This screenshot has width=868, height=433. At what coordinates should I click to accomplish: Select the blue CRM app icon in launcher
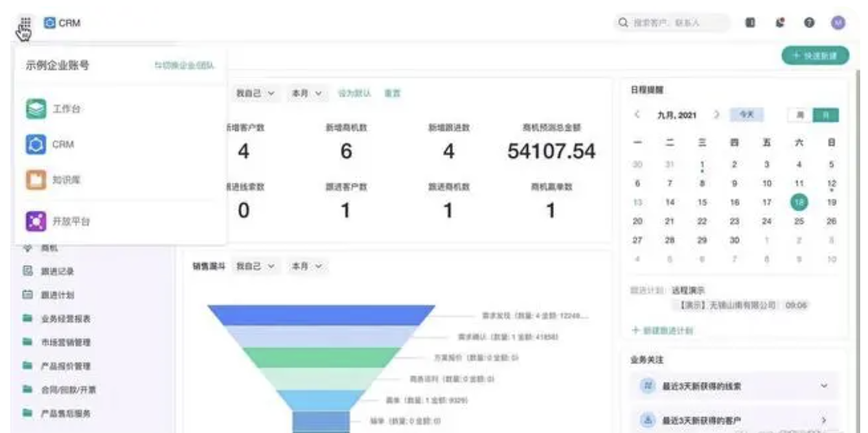tap(37, 145)
